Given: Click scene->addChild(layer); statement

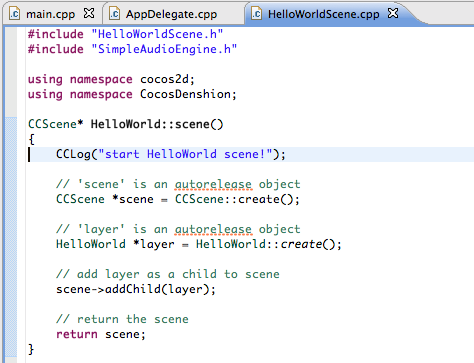Looking at the screenshot, I should coord(136,289).
